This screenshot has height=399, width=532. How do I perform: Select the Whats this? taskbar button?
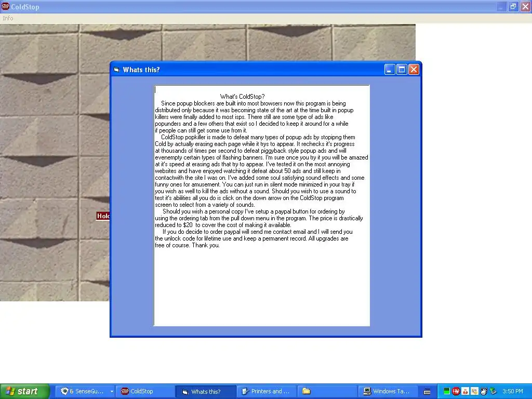click(x=206, y=391)
